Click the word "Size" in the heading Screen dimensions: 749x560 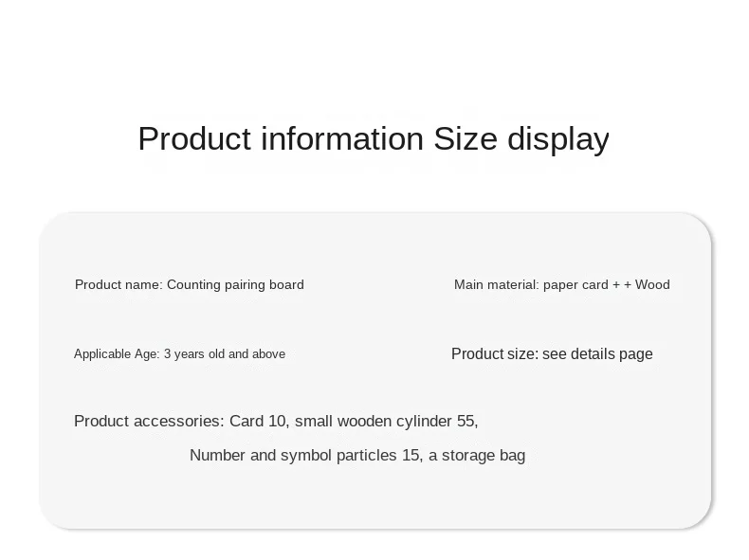466,138
